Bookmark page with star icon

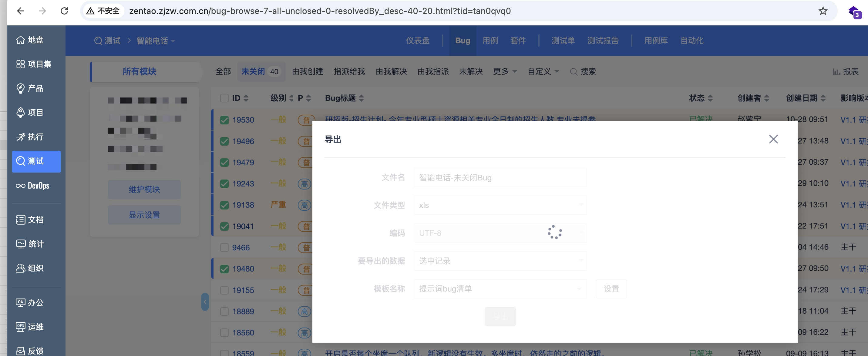pos(823,11)
